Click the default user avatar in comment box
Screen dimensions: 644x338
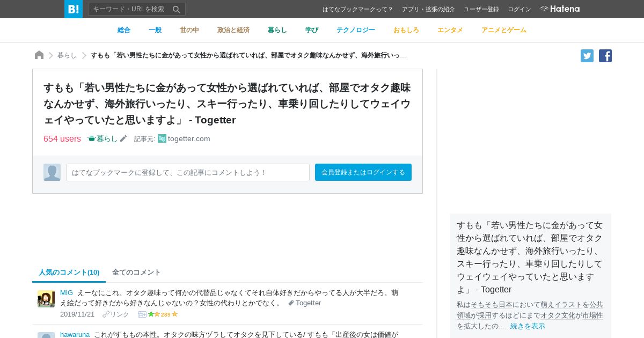click(x=52, y=172)
